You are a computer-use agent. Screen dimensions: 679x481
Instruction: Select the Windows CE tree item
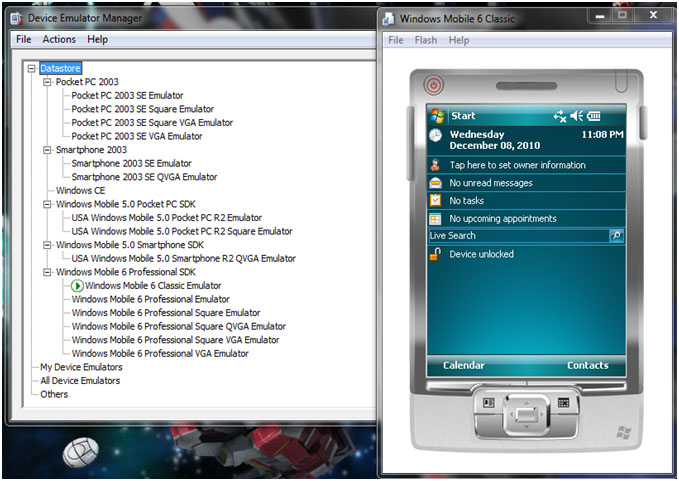pyautogui.click(x=80, y=190)
